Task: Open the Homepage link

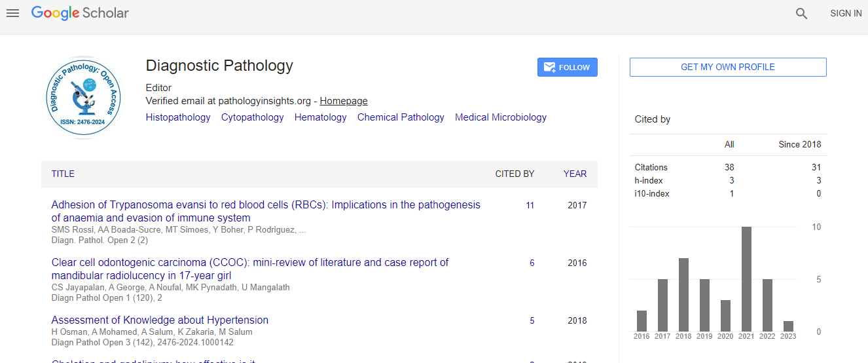Action: coord(343,101)
